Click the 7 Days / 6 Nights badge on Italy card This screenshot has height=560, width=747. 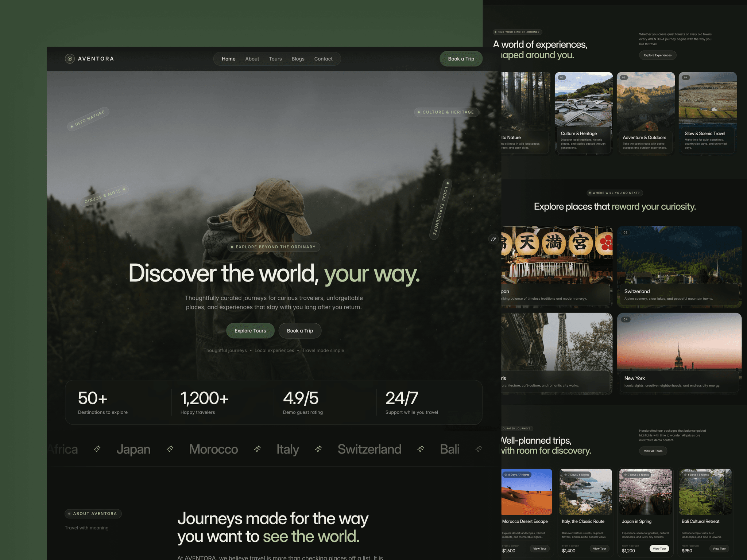coord(577,475)
